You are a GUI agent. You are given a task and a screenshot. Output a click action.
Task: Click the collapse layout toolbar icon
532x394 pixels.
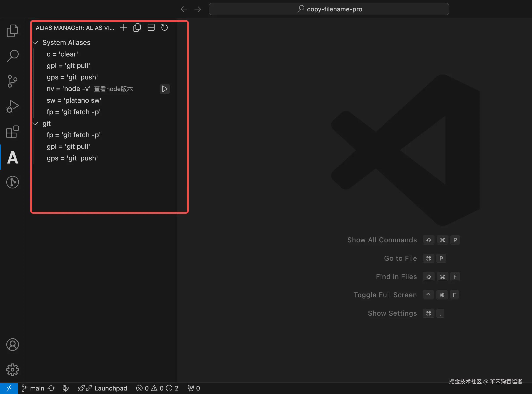coord(151,28)
